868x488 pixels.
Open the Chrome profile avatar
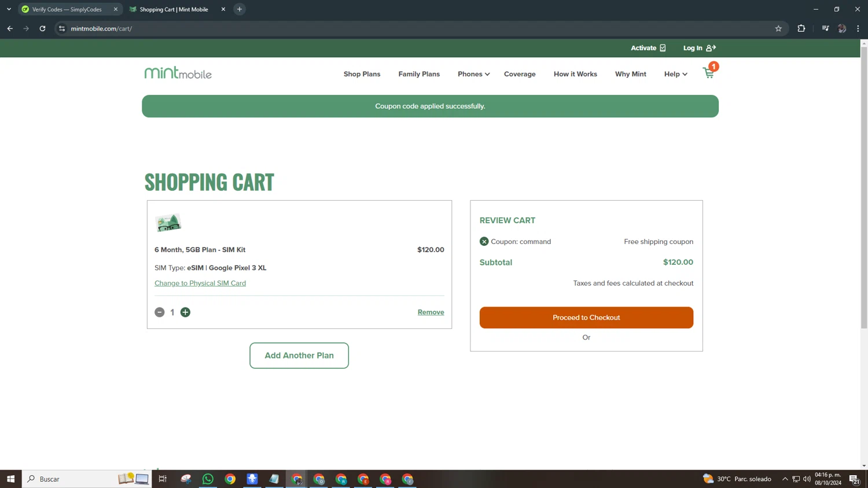(842, 28)
